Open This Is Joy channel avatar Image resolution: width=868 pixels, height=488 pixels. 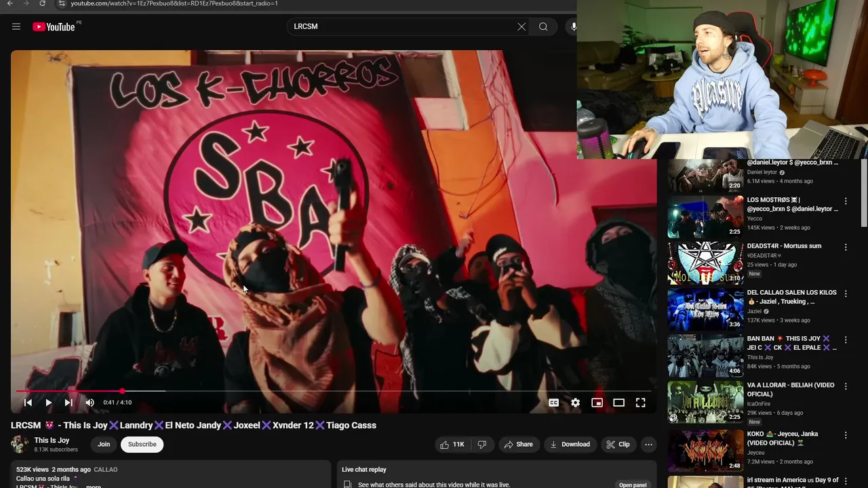20,445
